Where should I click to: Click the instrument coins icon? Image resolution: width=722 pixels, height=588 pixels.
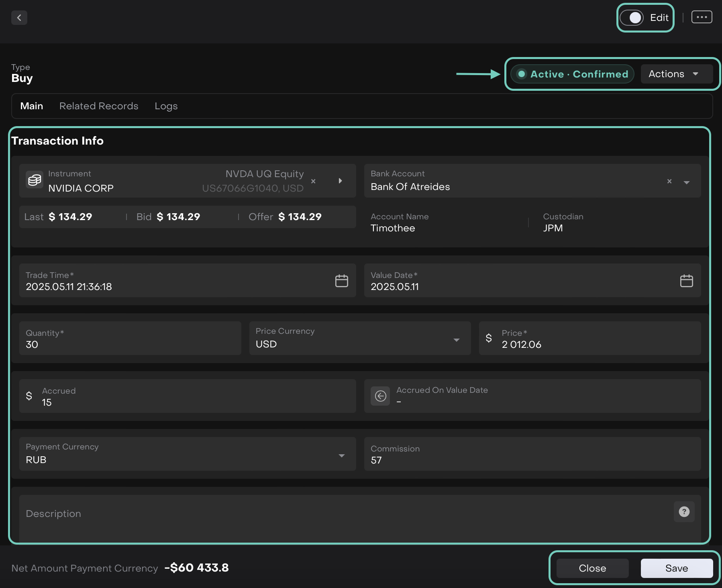pos(35,180)
